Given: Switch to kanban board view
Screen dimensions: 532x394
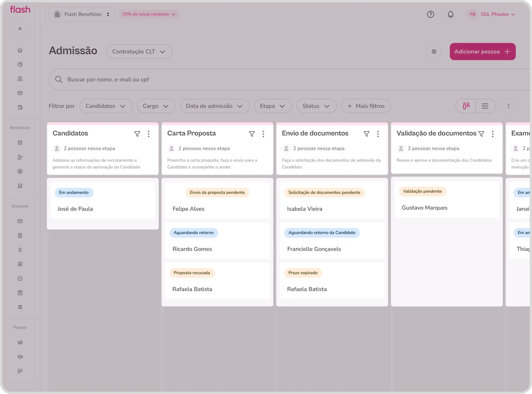Looking at the screenshot, I should point(466,106).
